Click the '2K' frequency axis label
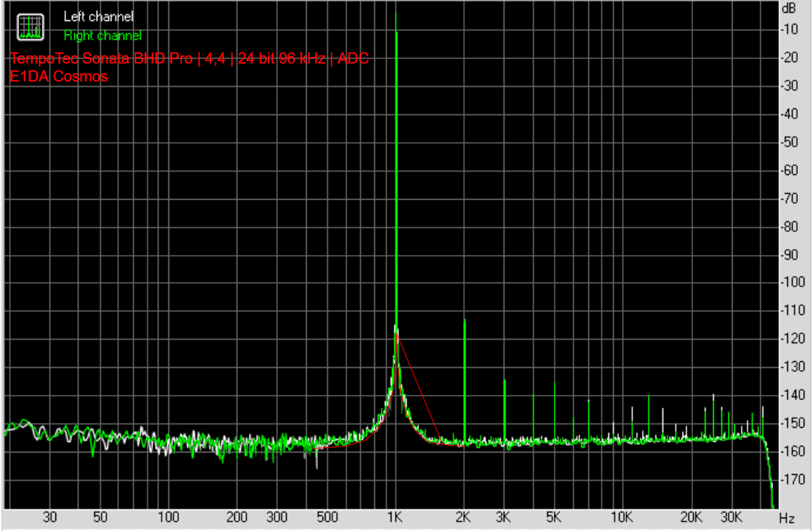This screenshot has height=531, width=812. click(x=463, y=517)
